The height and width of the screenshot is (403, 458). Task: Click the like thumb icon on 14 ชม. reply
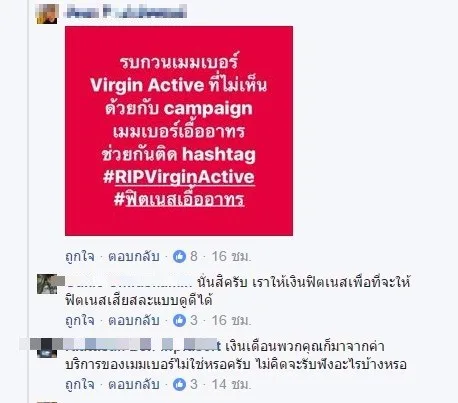point(179,384)
